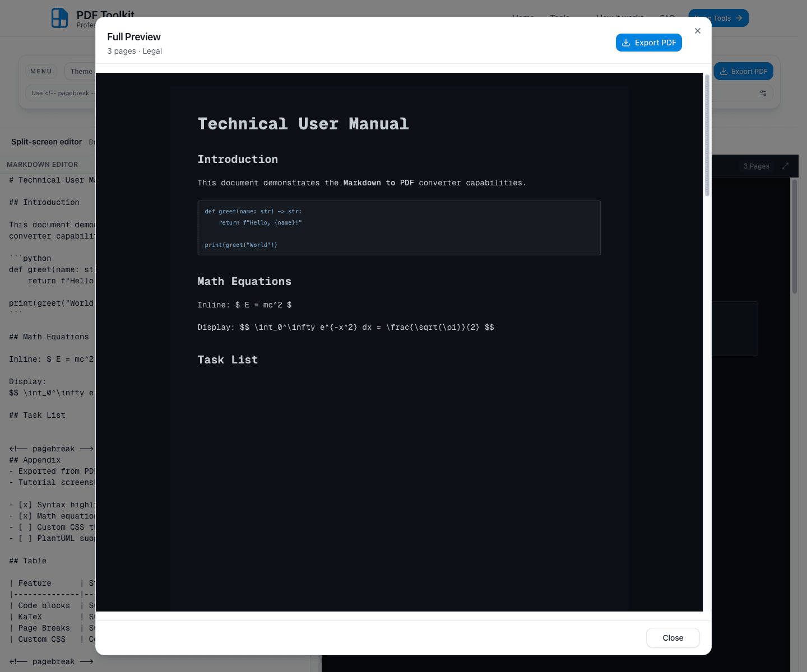Click the modal preview scrollbar
Image resolution: width=807 pixels, height=672 pixels.
click(x=706, y=134)
